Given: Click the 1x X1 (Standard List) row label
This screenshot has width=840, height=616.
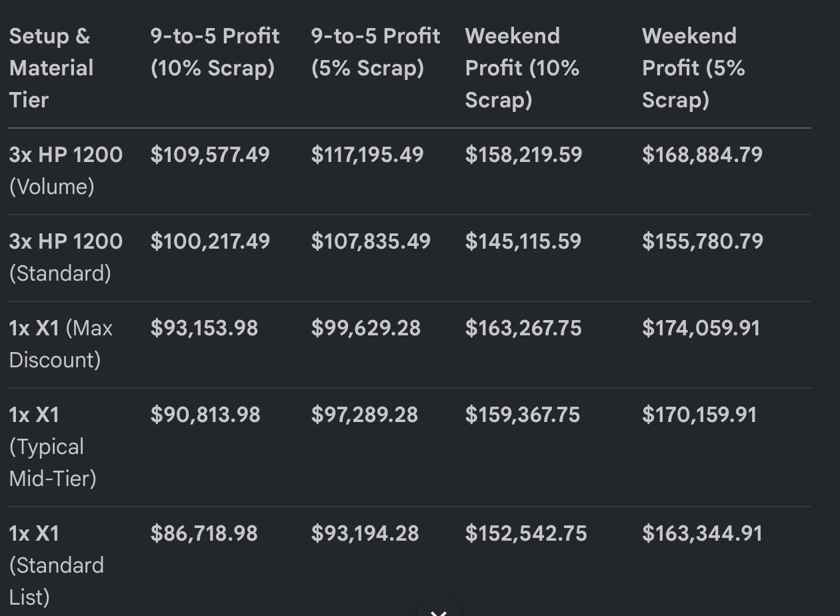Looking at the screenshot, I should pos(57,565).
